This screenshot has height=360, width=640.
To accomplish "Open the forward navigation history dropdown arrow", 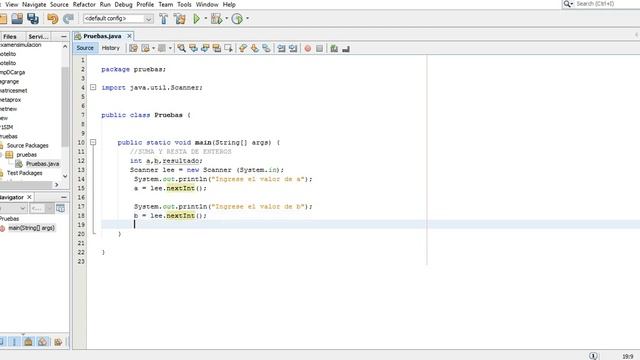I will 170,48.
